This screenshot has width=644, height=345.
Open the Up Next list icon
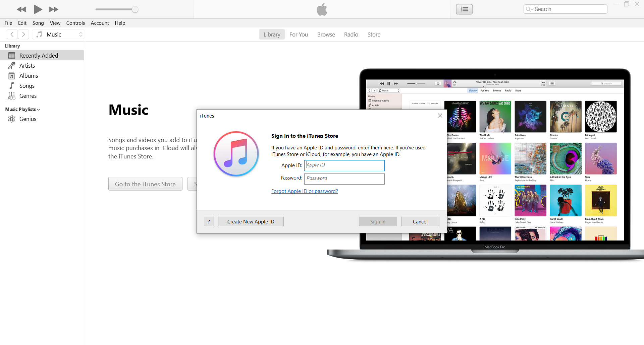464,9
